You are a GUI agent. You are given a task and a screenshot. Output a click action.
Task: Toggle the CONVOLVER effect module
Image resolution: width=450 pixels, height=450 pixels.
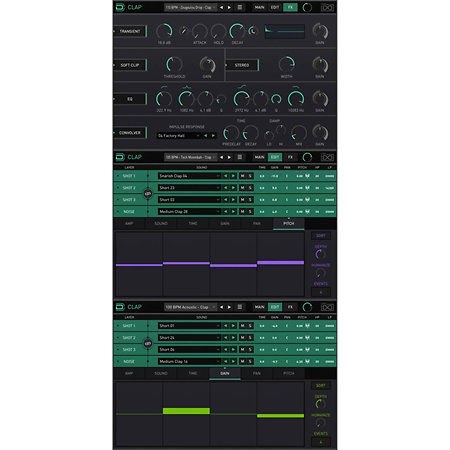(x=130, y=133)
